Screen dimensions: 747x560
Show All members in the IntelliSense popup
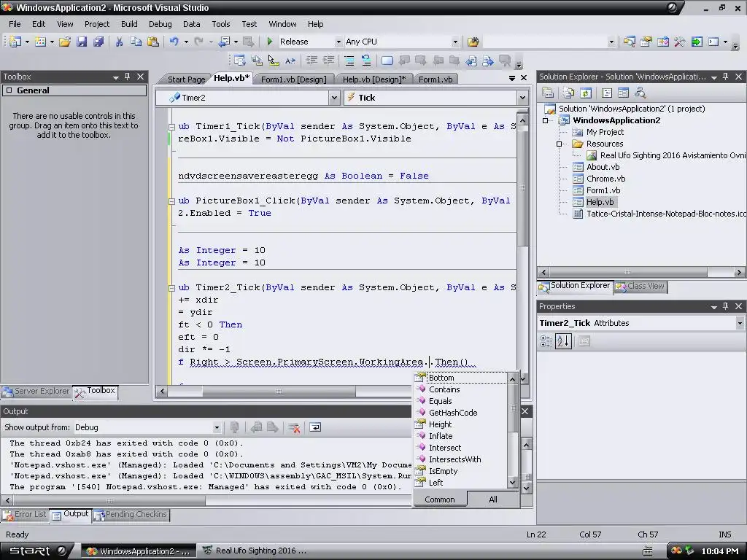492,499
